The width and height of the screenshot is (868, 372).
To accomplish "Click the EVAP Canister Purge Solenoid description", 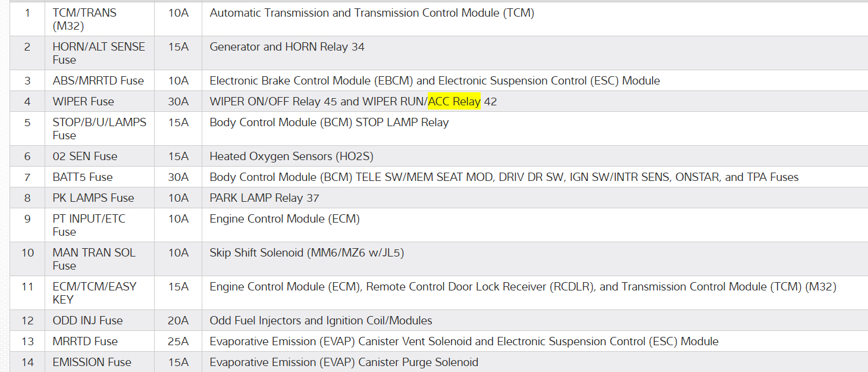I will [x=344, y=362].
